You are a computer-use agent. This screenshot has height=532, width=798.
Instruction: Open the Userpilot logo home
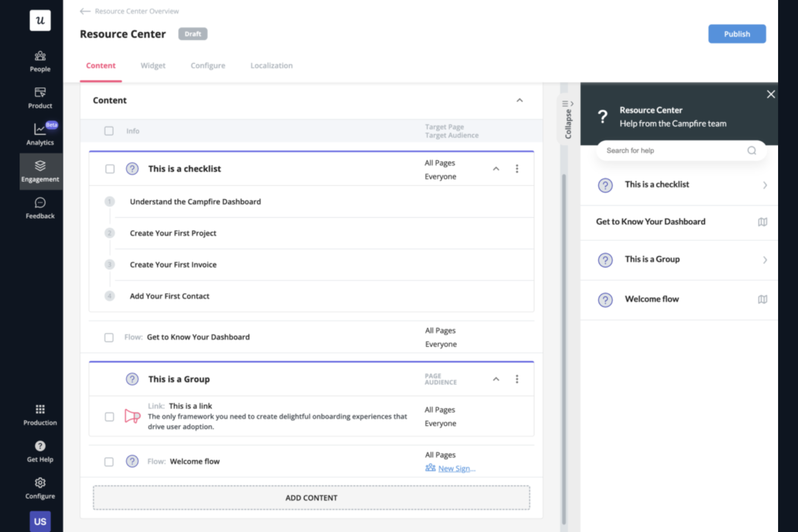(x=40, y=20)
